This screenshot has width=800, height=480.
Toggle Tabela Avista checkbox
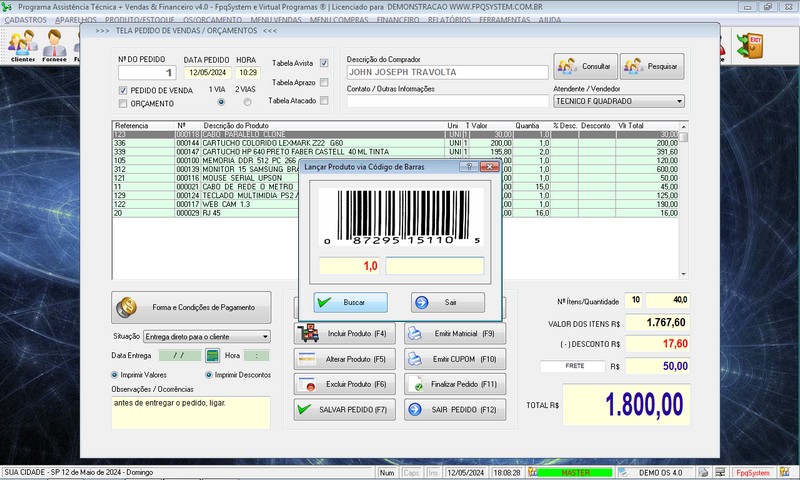(324, 63)
